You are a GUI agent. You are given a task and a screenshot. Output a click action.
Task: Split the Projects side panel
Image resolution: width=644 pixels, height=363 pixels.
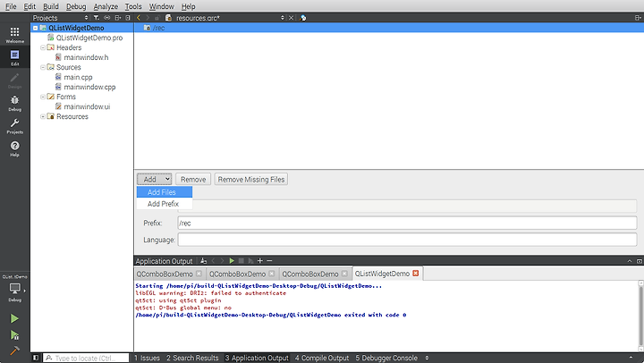(x=118, y=18)
